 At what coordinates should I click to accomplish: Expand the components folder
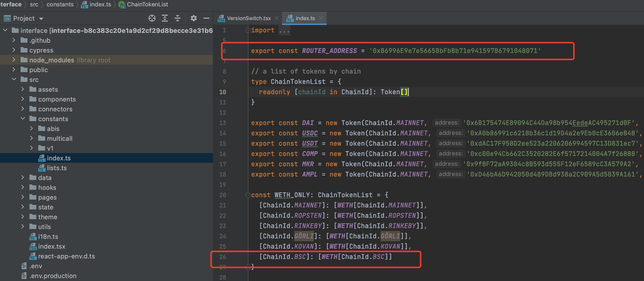[23, 99]
